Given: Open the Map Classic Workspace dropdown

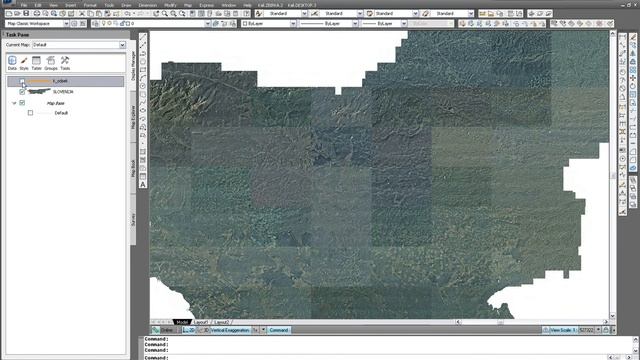Looking at the screenshot, I should point(66,24).
